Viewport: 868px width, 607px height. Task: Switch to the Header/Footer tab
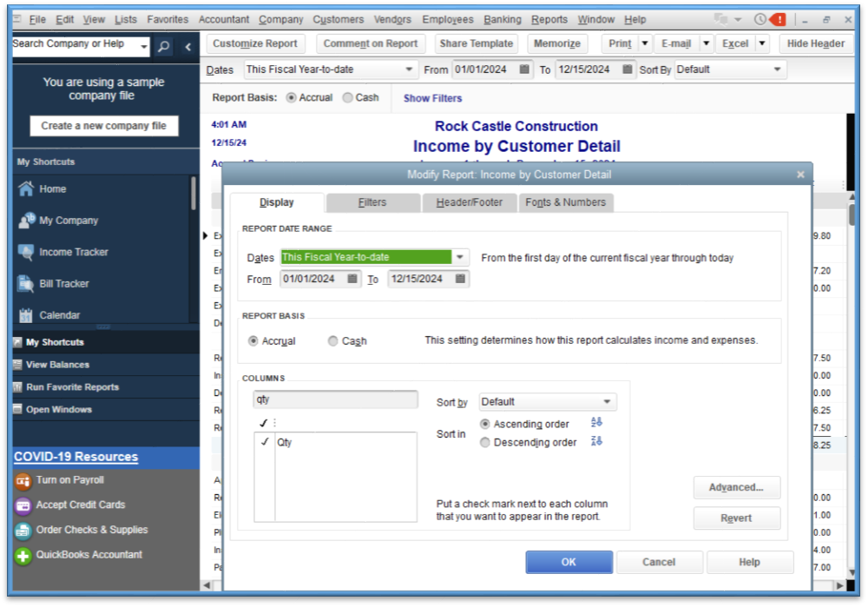[x=470, y=202]
